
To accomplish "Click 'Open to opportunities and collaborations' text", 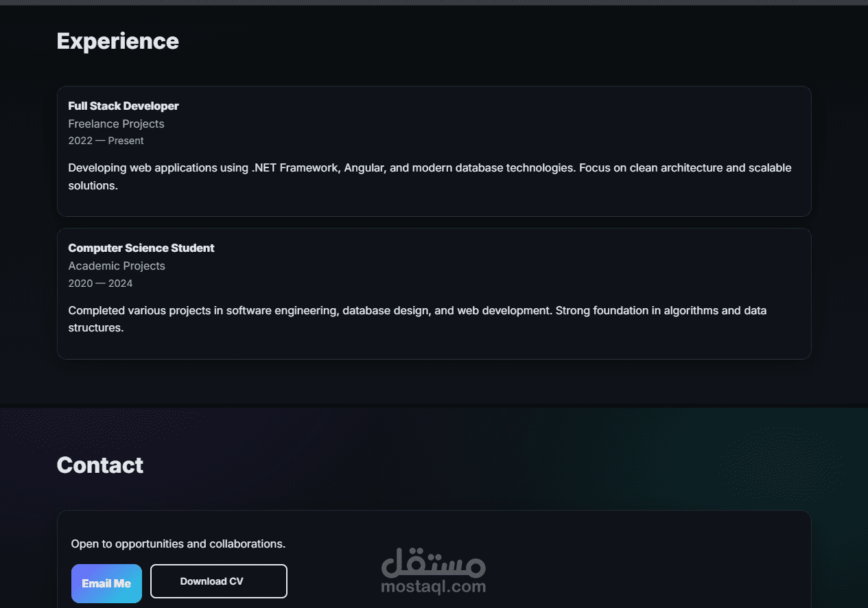I will pyautogui.click(x=178, y=543).
